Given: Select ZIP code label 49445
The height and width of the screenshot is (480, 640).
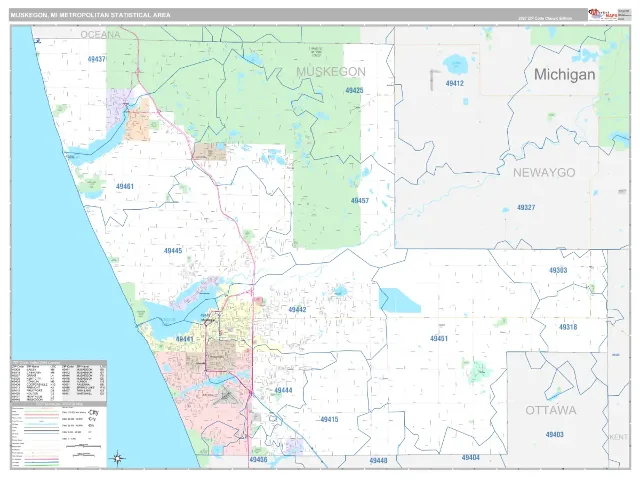Looking at the screenshot, I should (173, 251).
